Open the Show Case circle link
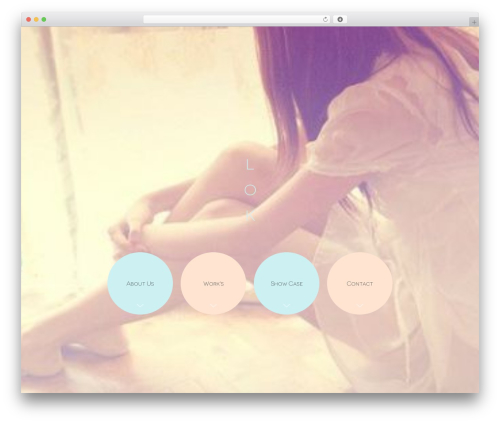 pyautogui.click(x=286, y=283)
